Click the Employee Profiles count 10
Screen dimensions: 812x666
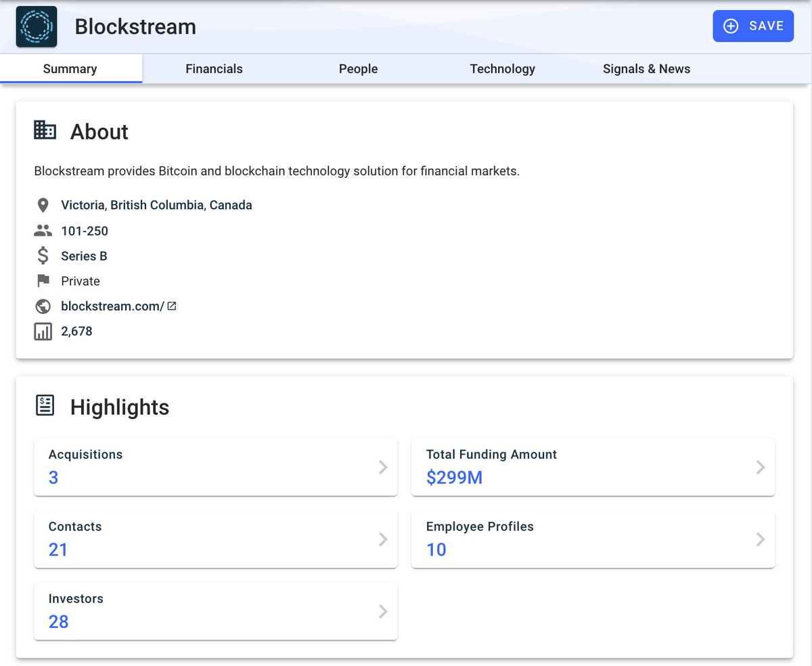(436, 550)
